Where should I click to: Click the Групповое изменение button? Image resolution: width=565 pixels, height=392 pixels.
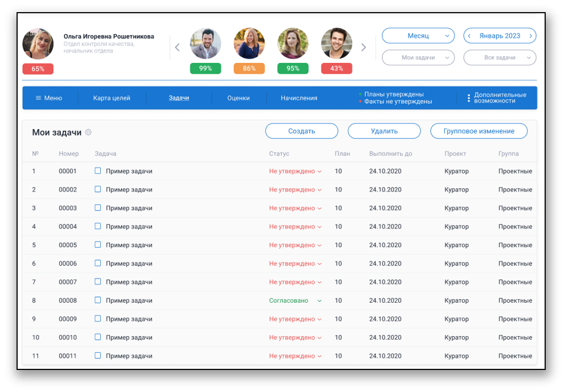479,131
